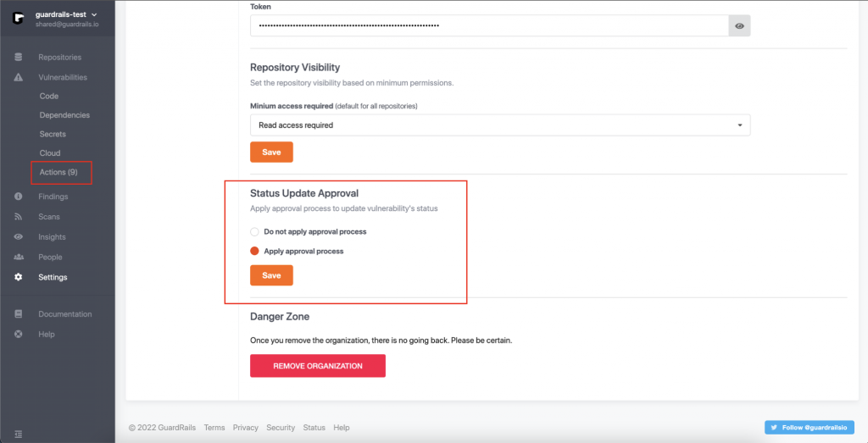Viewport: 868px width, 443px height.
Task: Click the Repositories database icon
Action: click(x=19, y=57)
